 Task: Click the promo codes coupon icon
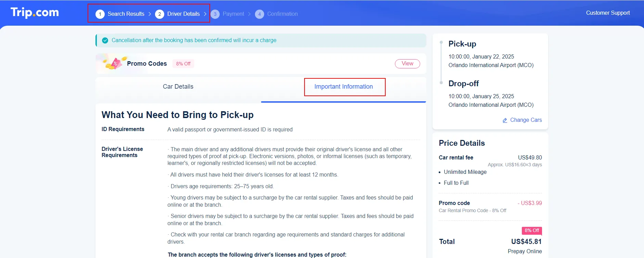tap(115, 63)
